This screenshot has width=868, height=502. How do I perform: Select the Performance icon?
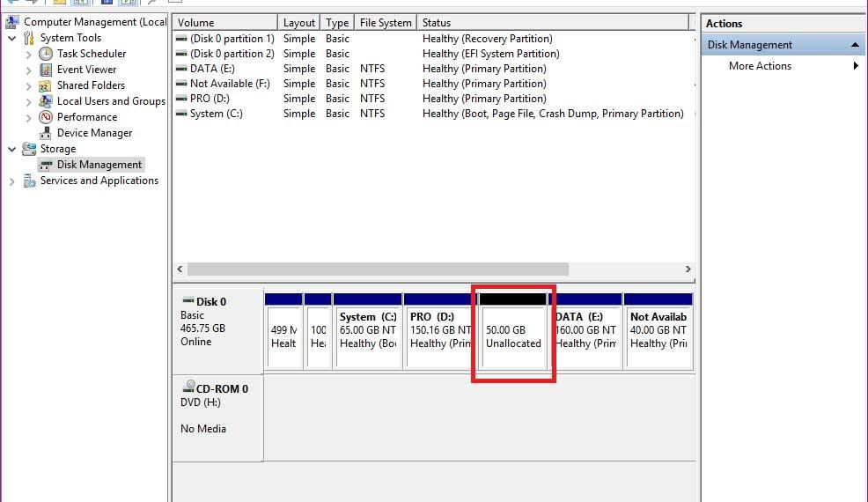pos(46,117)
